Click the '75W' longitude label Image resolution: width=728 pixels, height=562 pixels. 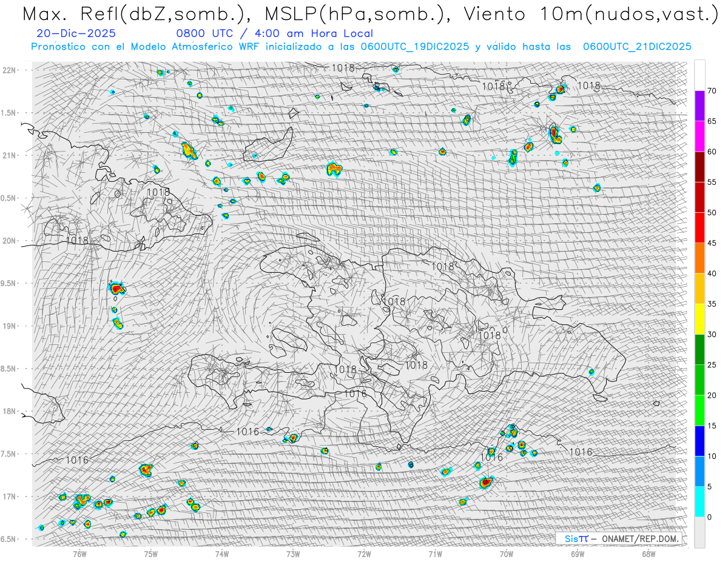(x=151, y=554)
